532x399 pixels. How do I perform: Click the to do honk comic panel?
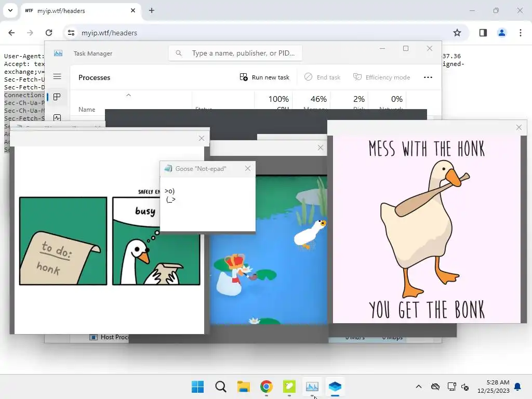click(x=63, y=241)
